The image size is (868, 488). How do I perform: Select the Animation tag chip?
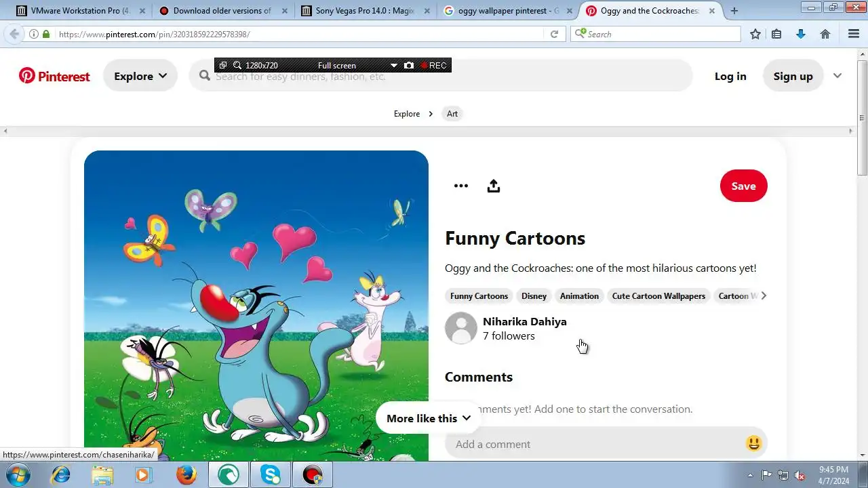click(x=579, y=296)
